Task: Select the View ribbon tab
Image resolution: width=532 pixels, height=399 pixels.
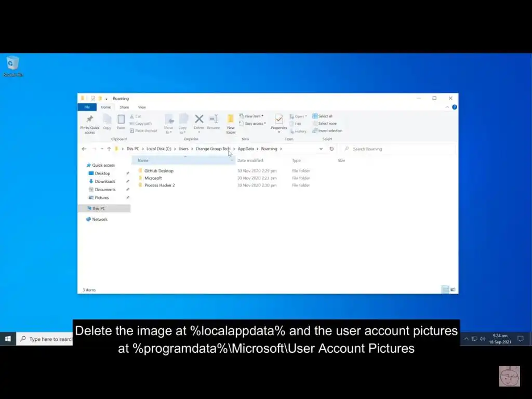Action: [142, 107]
